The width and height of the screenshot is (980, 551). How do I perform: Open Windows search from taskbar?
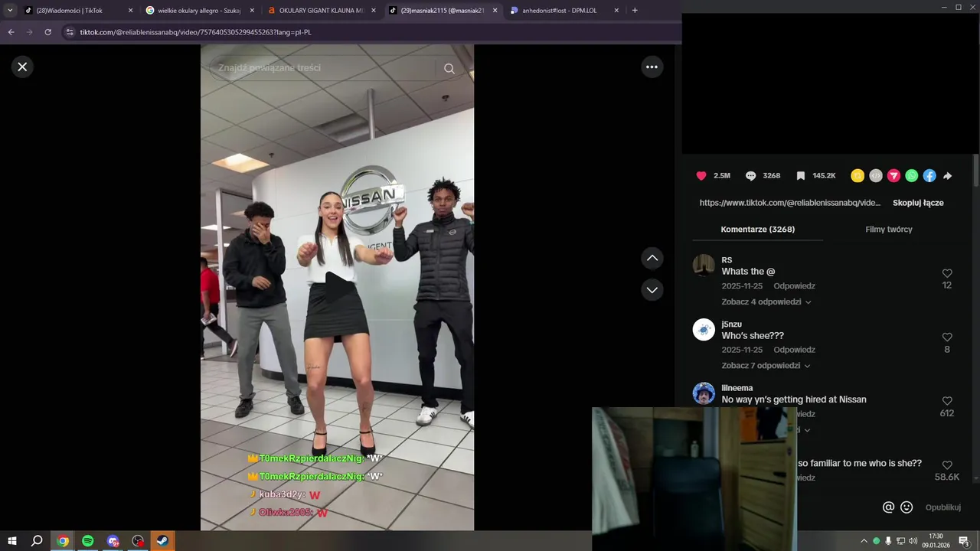point(37,541)
